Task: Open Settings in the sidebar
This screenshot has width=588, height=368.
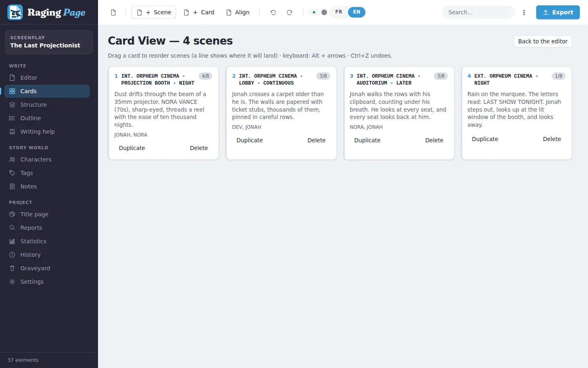Action: pos(47,282)
